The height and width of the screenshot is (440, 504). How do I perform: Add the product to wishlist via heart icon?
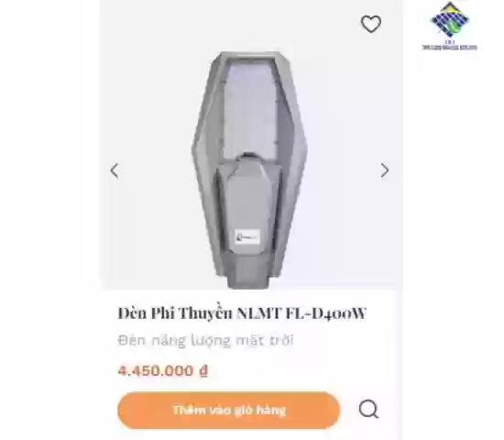(x=371, y=24)
